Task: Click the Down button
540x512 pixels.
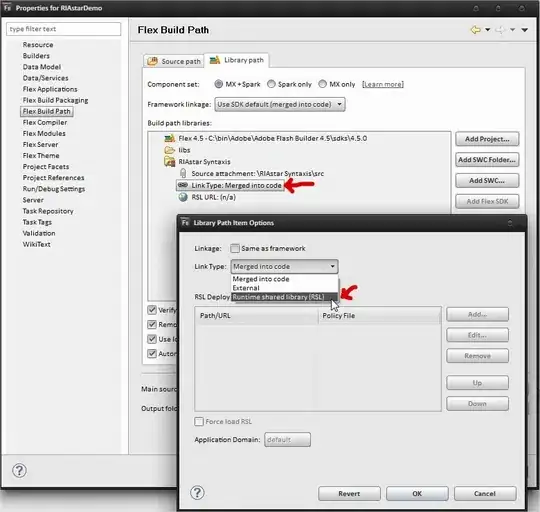Action: pyautogui.click(x=477, y=404)
